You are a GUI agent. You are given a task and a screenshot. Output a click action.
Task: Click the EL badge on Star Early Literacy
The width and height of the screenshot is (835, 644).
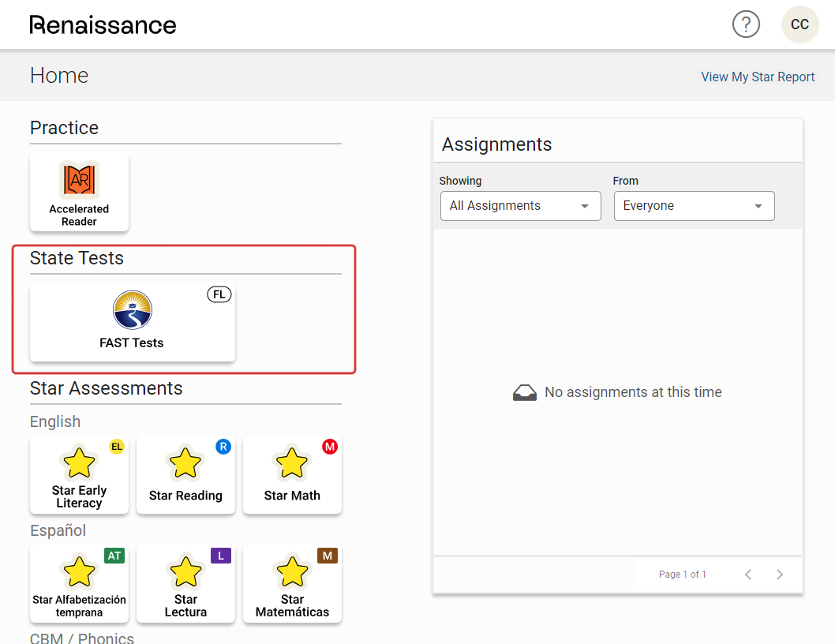pyautogui.click(x=117, y=447)
